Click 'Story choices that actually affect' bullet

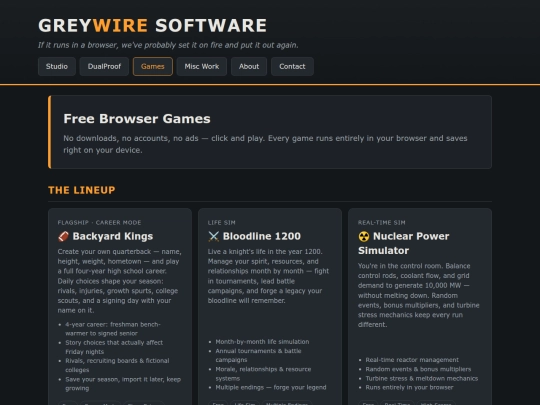[114, 347]
